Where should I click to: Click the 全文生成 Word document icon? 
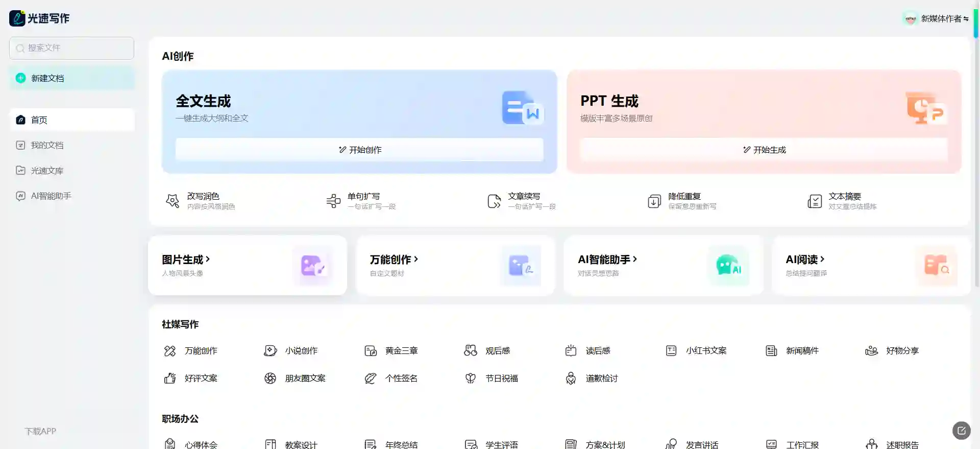[523, 108]
